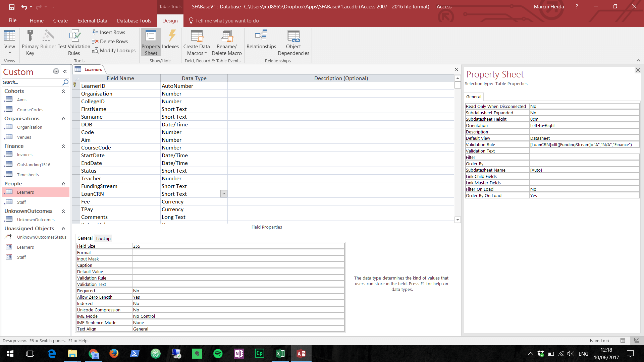Open the Timesheets table in navigation
Image resolution: width=644 pixels, height=362 pixels.
28,175
